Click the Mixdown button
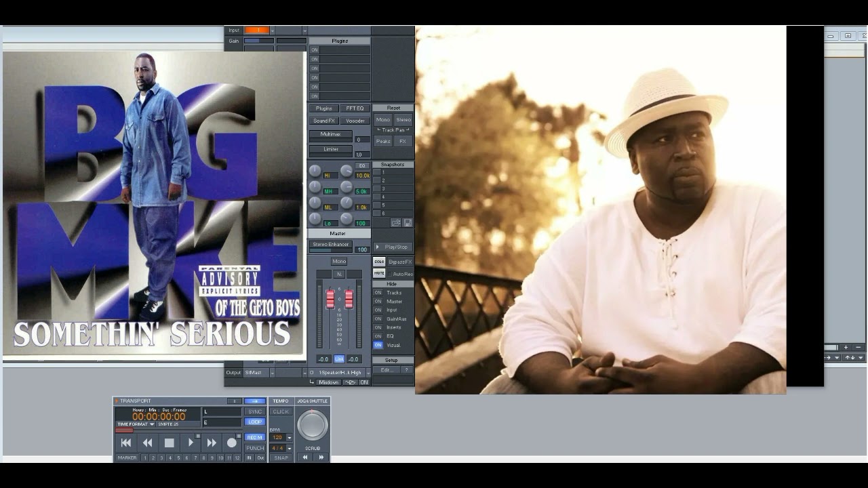This screenshot has width=868, height=488. [x=329, y=382]
